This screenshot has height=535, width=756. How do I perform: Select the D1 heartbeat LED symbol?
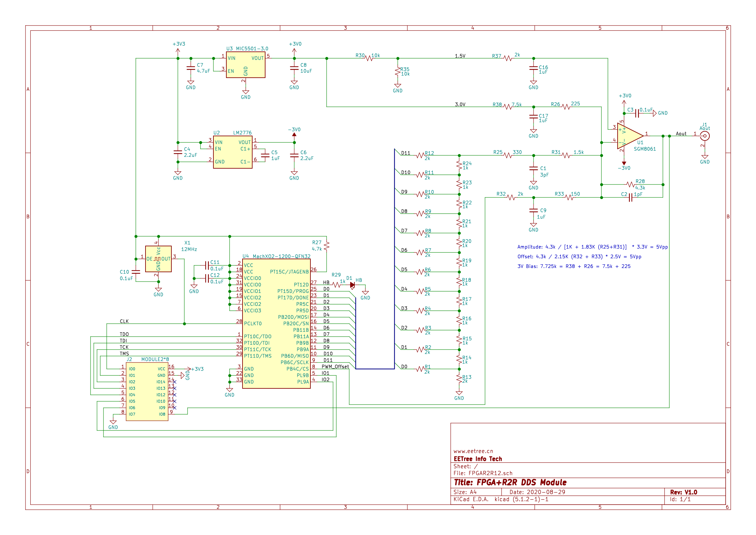point(352,285)
